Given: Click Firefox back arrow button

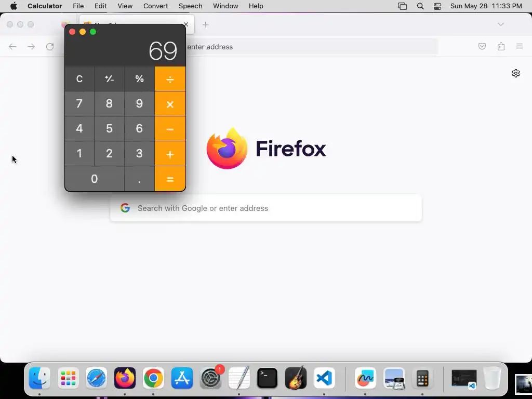Looking at the screenshot, I should click(x=12, y=46).
